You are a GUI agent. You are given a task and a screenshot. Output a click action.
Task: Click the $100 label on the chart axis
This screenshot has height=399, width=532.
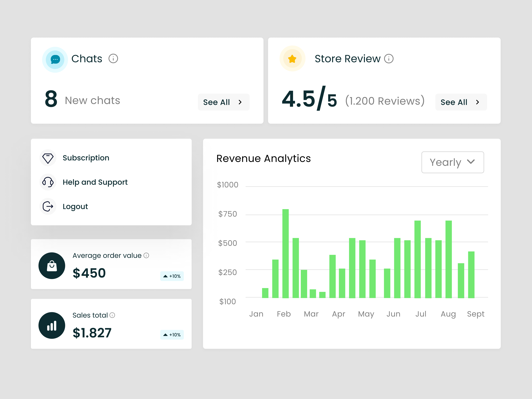(228, 302)
